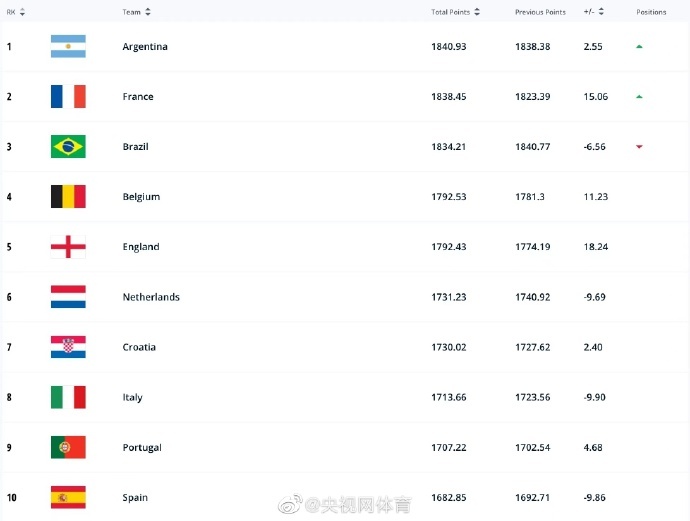Click the Belgium flag icon
This screenshot has width=690, height=521.
(68, 197)
